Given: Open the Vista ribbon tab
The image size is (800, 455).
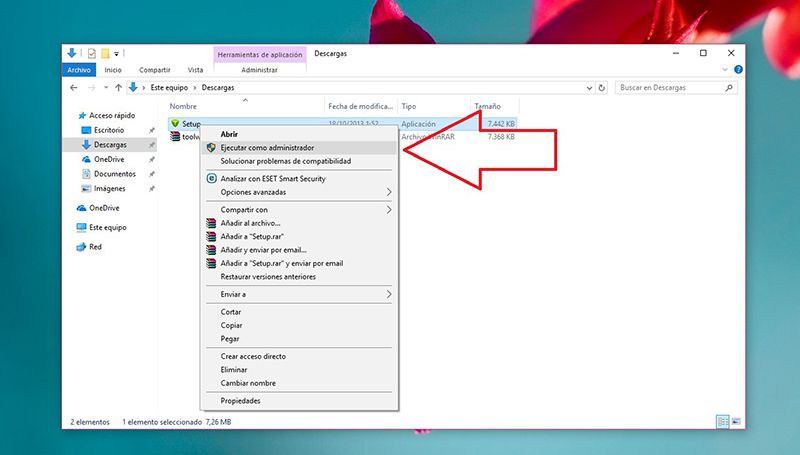Looking at the screenshot, I should pos(195,70).
